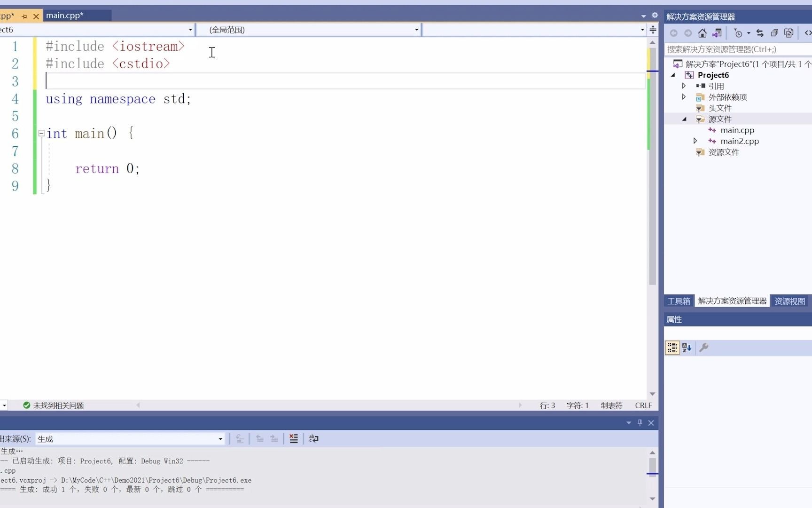Close the Output window
This screenshot has width=812, height=508.
tap(651, 423)
